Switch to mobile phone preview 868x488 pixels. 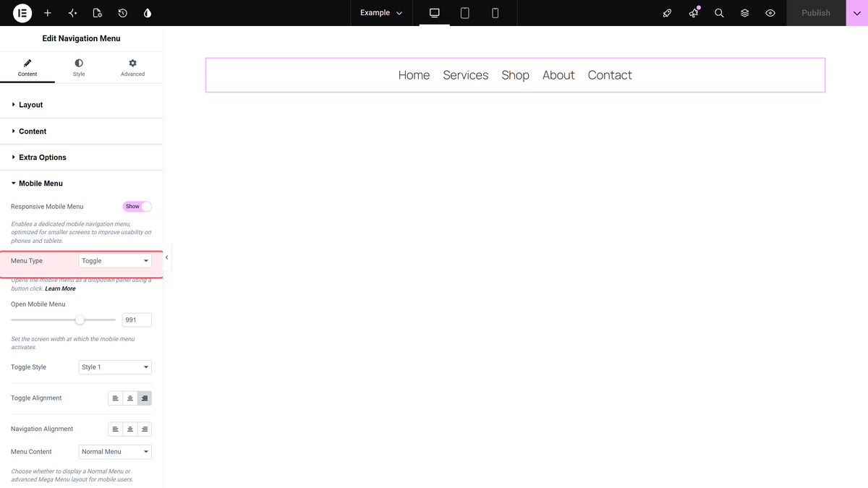495,13
